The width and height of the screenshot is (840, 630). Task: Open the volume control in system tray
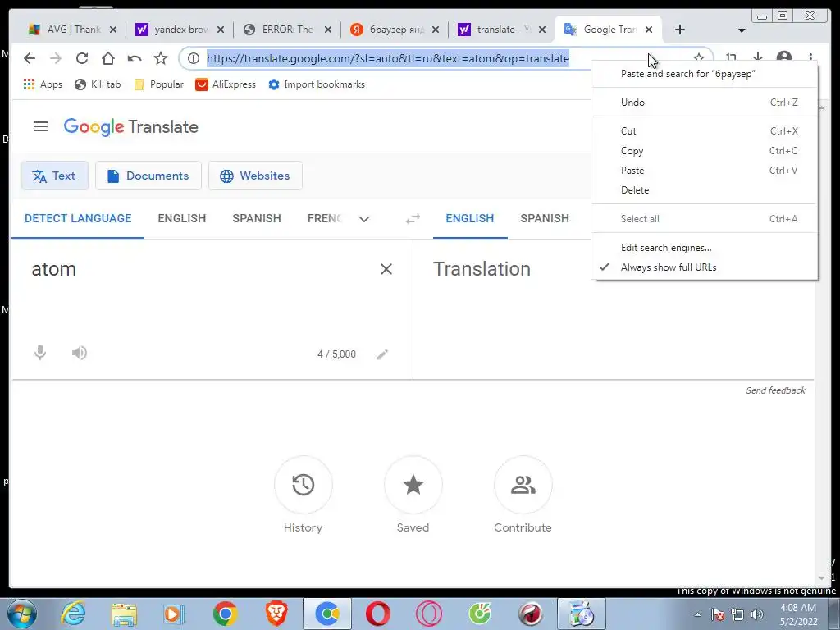click(x=757, y=614)
